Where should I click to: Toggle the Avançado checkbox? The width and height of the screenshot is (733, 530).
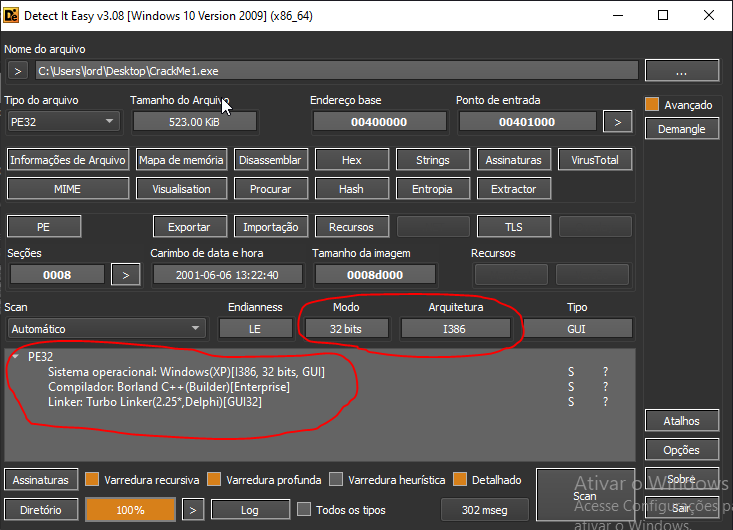[653, 105]
